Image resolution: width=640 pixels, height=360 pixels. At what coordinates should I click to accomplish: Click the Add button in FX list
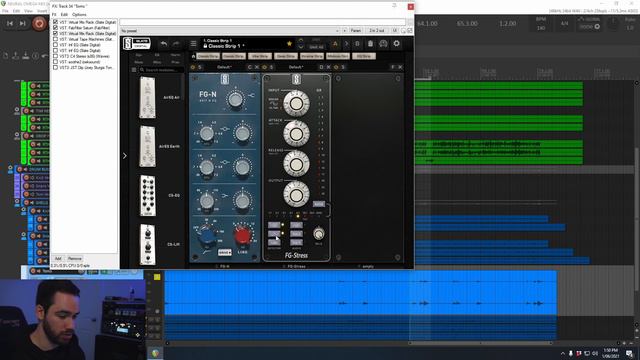pos(58,259)
